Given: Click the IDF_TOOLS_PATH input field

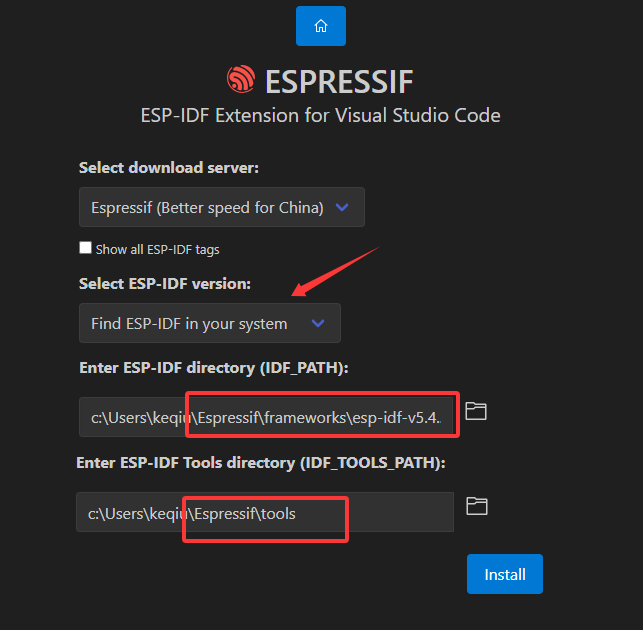Looking at the screenshot, I should (264, 513).
